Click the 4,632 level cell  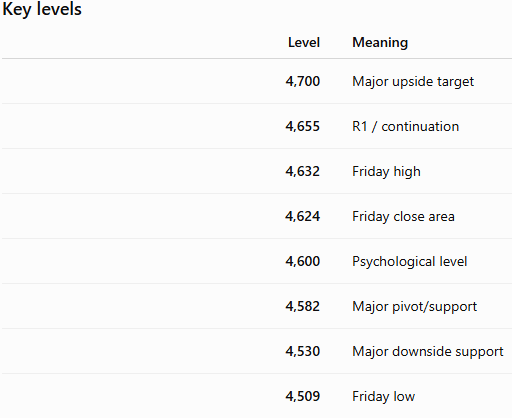[303, 171]
